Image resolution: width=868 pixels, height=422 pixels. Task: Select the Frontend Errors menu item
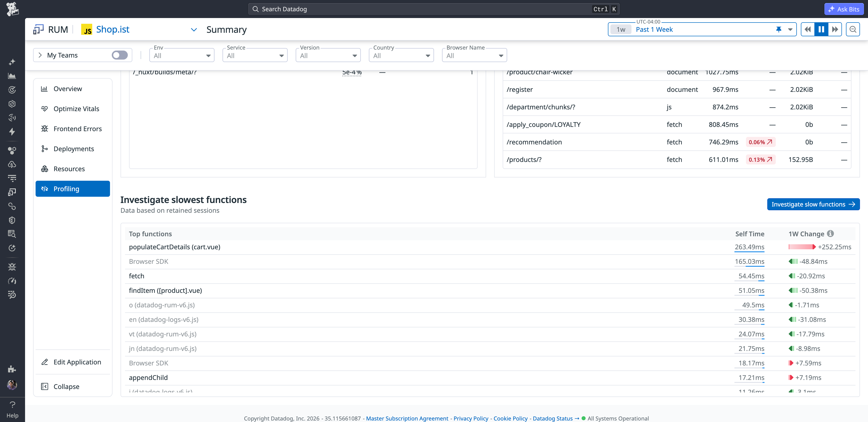pyautogui.click(x=73, y=129)
